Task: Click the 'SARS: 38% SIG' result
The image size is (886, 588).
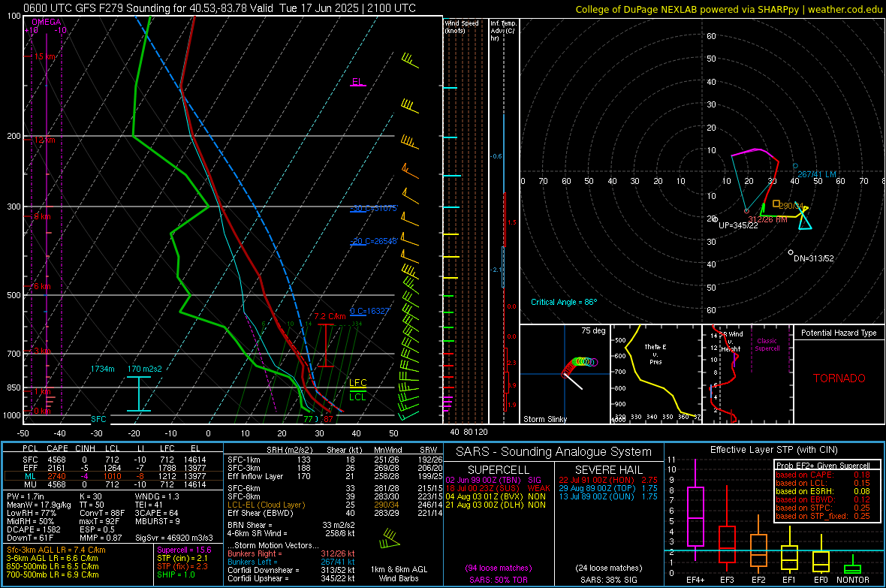Action: pos(608,580)
